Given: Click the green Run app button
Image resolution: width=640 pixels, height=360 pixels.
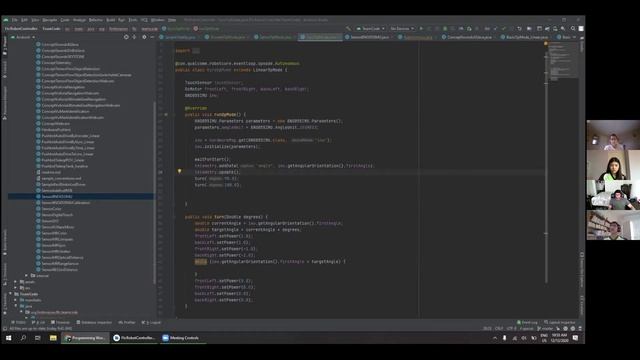Looking at the screenshot, I should pos(421,29).
